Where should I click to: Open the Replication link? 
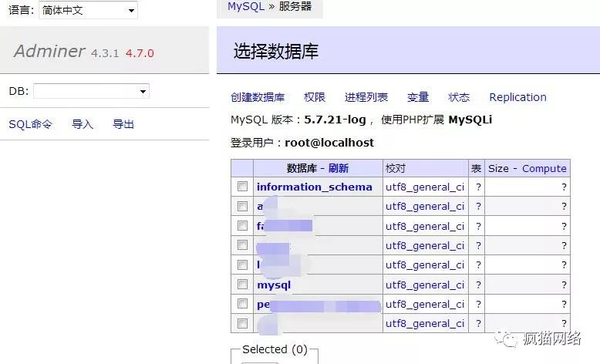tap(517, 97)
